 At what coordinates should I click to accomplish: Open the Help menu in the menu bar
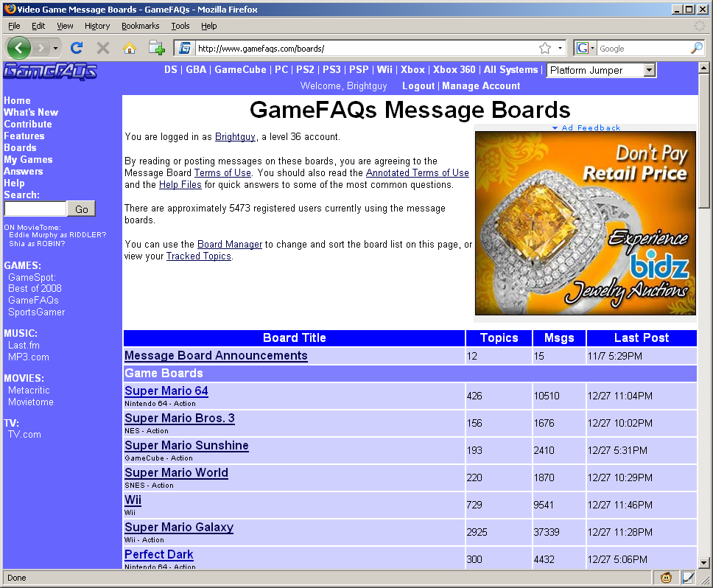point(209,26)
